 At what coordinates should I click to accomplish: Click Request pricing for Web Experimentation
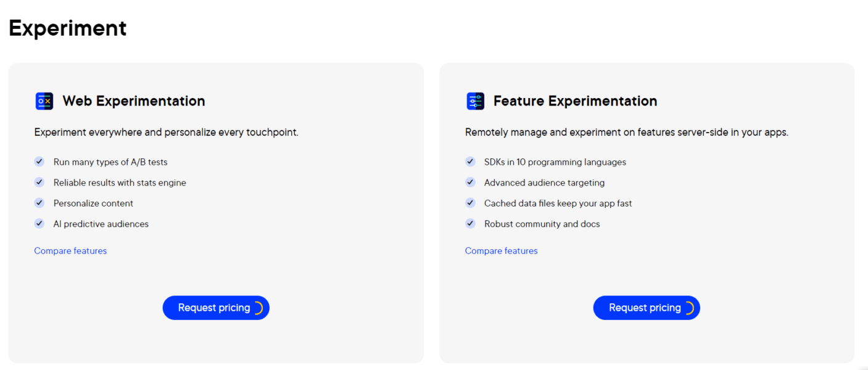(216, 308)
